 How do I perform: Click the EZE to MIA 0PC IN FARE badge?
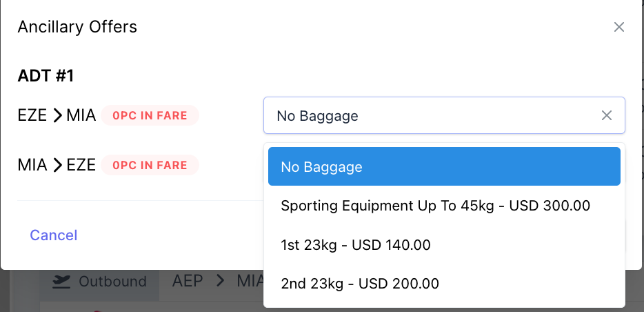[150, 116]
